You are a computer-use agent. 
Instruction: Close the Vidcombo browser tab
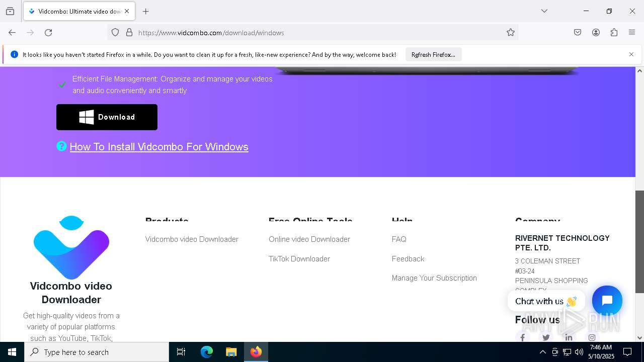tap(127, 11)
